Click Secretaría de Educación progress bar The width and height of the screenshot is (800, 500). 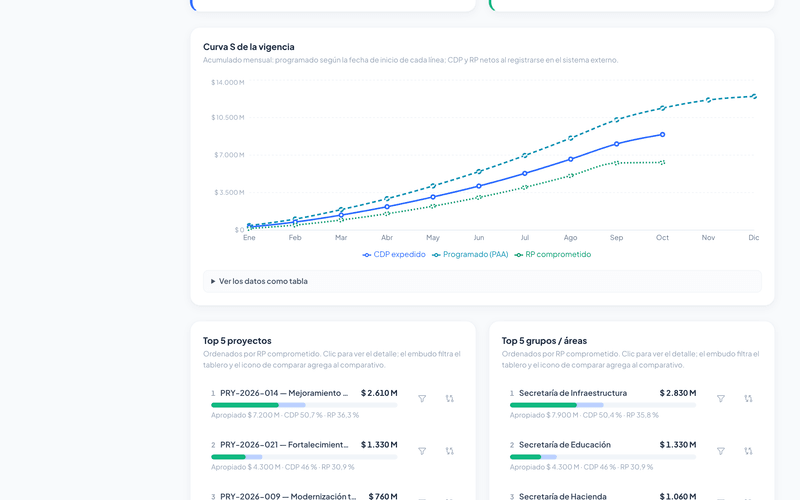pos(603,457)
